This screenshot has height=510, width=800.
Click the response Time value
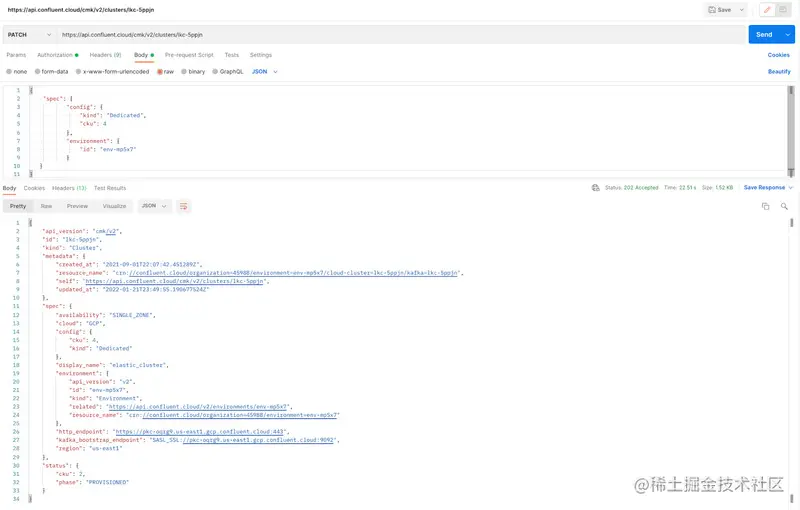click(x=687, y=188)
